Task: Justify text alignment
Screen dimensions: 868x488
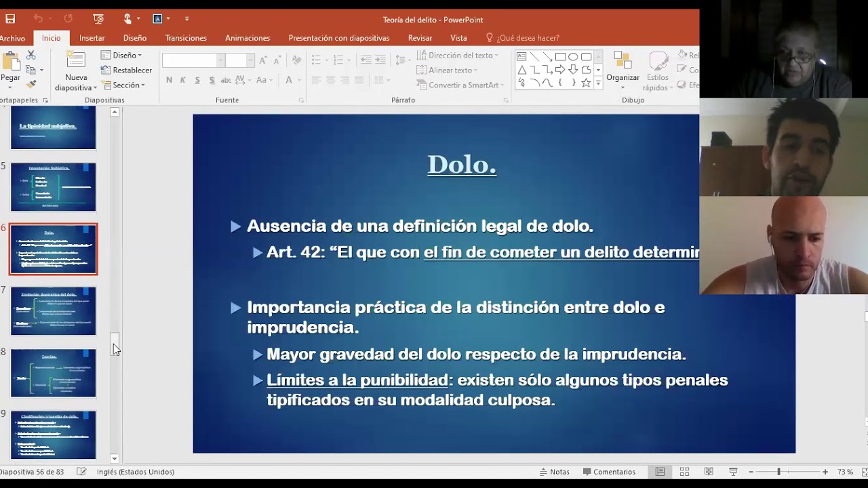Action: pyautogui.click(x=359, y=80)
